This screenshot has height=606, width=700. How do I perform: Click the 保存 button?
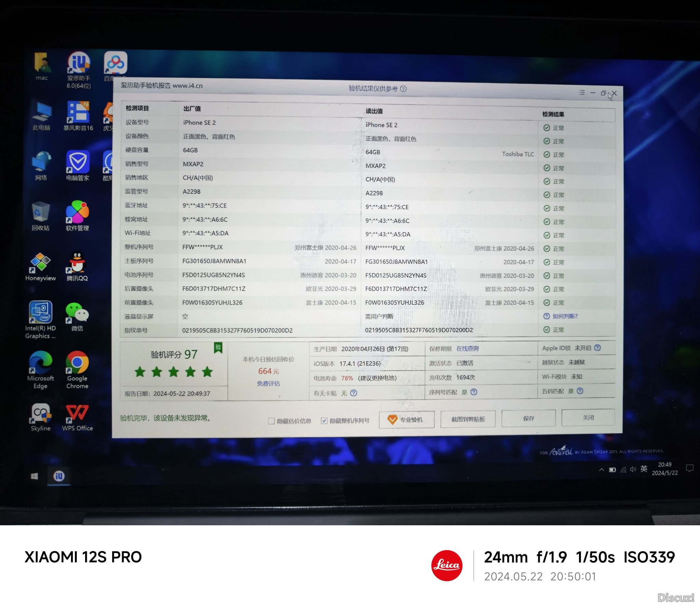[528, 418]
